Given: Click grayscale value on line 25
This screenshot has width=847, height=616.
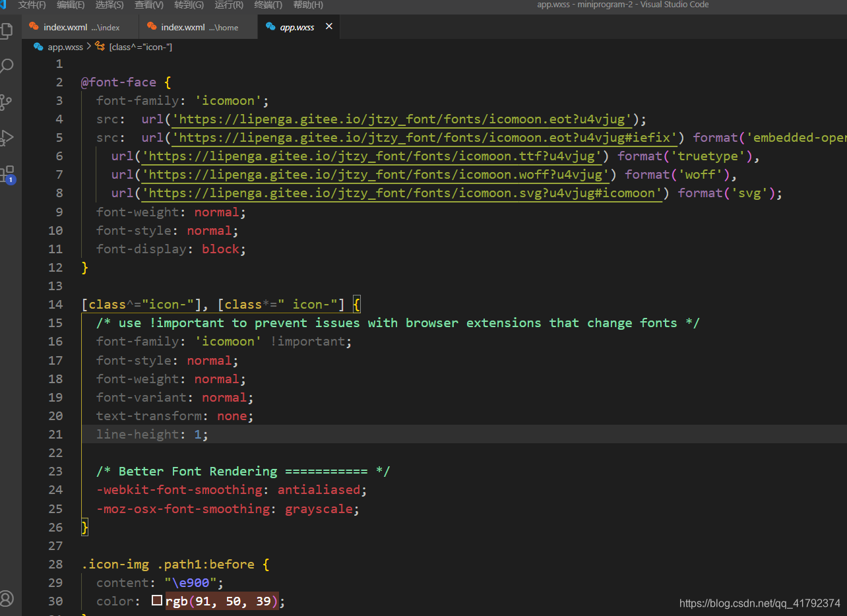Looking at the screenshot, I should tap(319, 509).
